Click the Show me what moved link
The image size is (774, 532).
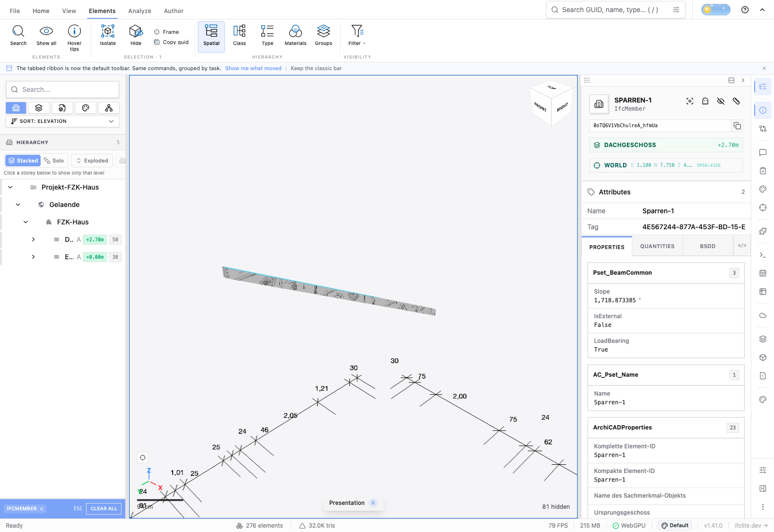(253, 68)
